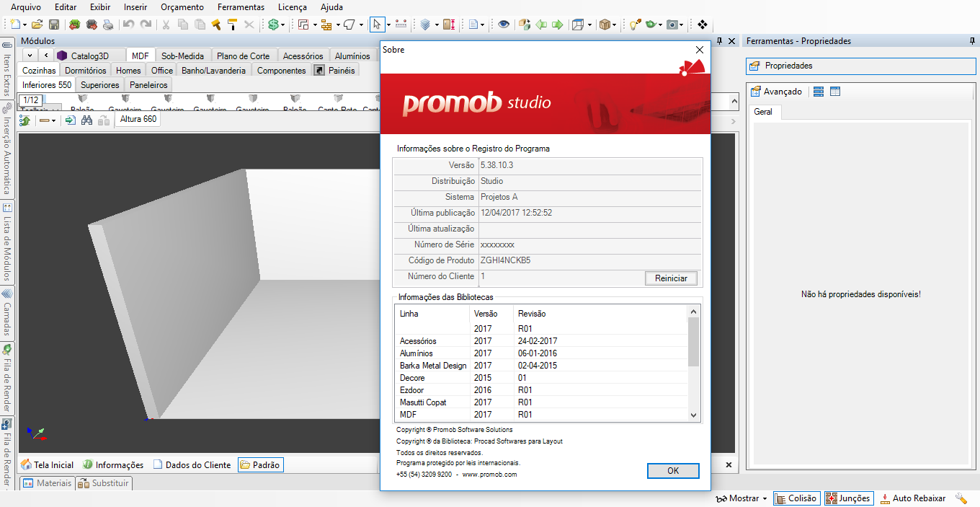This screenshot has height=507, width=980.
Task: Toggle Auto Rebaixar in status bar
Action: pos(912,498)
